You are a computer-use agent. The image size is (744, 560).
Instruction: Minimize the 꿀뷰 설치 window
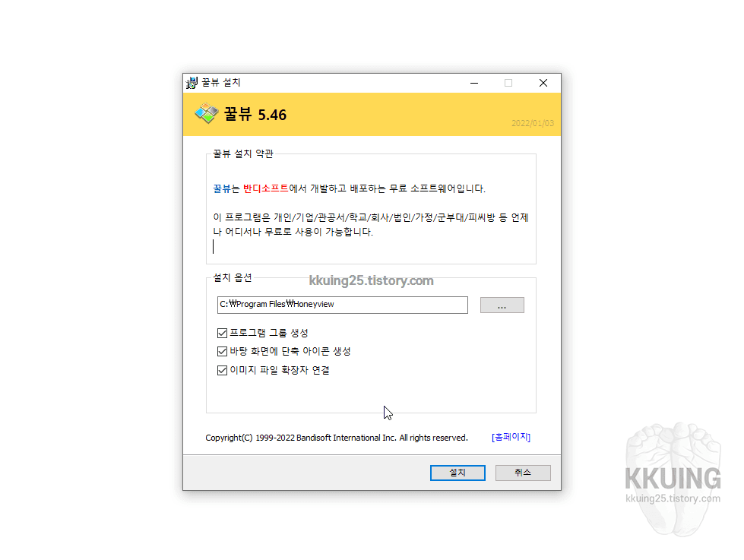tap(474, 83)
